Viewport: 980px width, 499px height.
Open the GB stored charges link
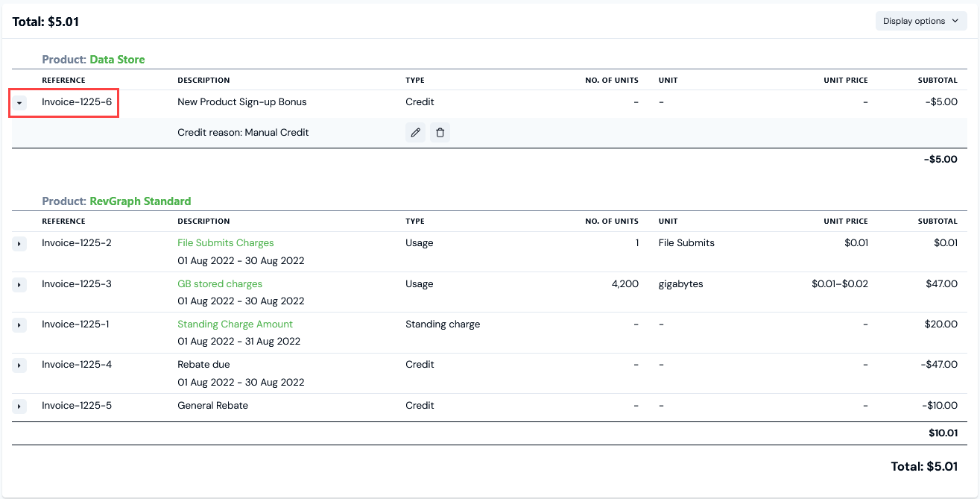[x=219, y=284]
